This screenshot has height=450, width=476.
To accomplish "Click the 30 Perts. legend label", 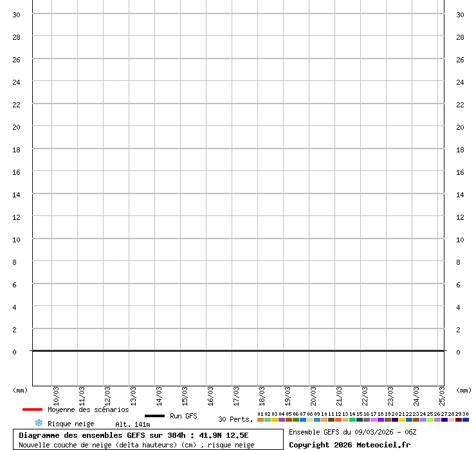I will pos(235,419).
